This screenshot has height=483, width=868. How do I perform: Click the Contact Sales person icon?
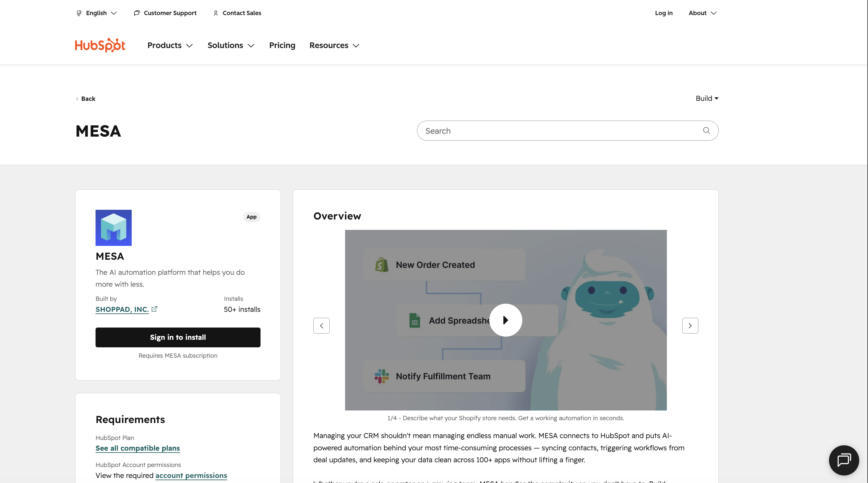[x=216, y=13]
